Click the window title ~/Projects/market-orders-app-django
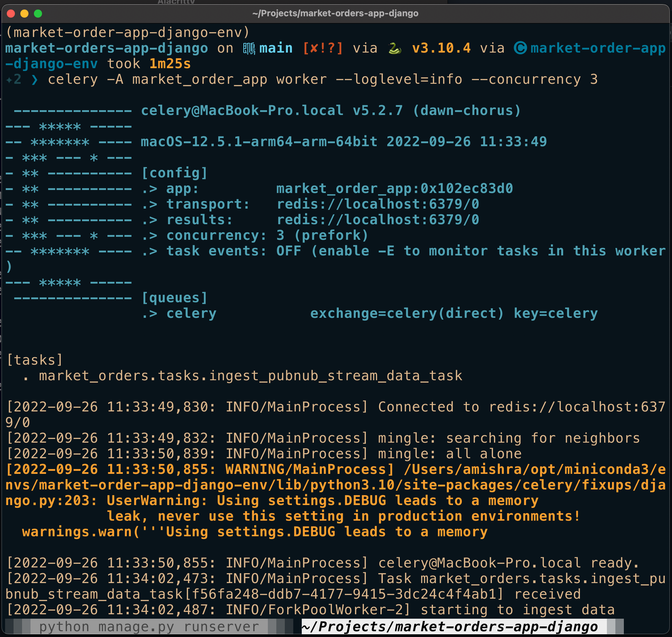This screenshot has height=637, width=672. pyautogui.click(x=335, y=14)
